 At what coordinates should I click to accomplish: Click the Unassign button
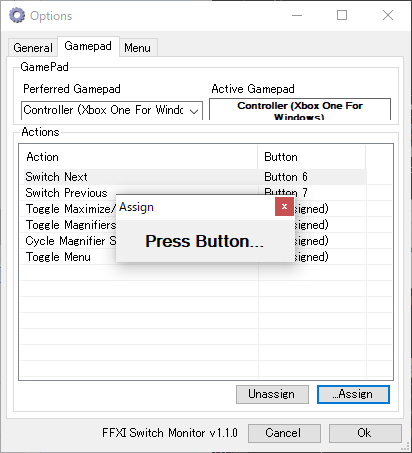tap(272, 394)
